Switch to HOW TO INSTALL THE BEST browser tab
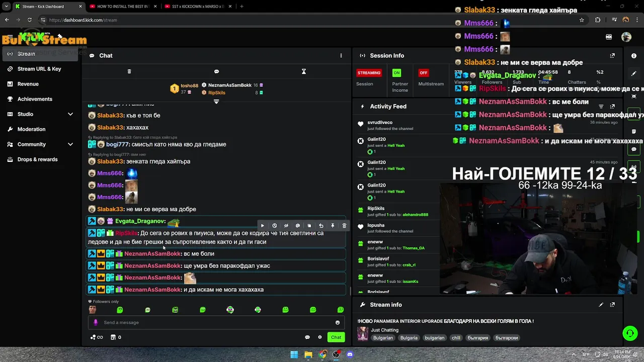This screenshot has height=362, width=644. click(x=123, y=7)
